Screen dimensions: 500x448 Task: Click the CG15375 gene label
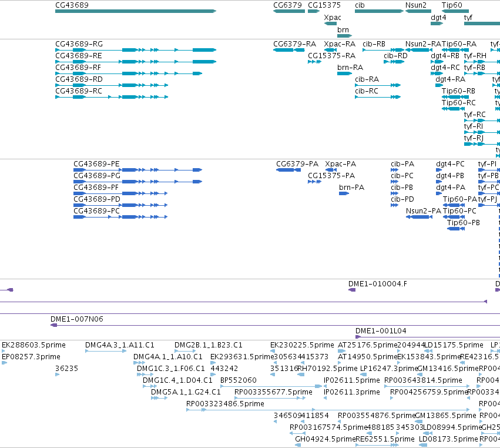[324, 5]
